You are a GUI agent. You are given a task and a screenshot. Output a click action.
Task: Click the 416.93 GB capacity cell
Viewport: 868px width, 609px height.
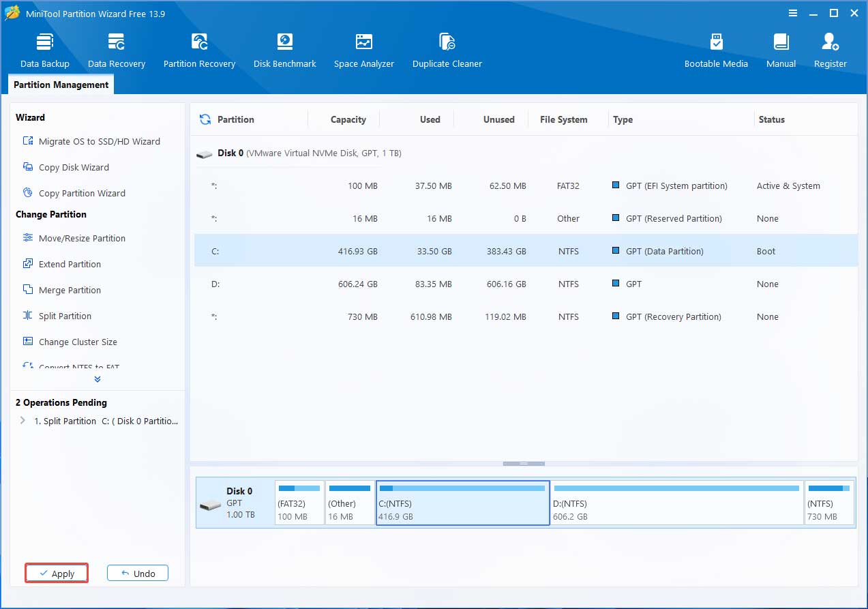pos(358,251)
